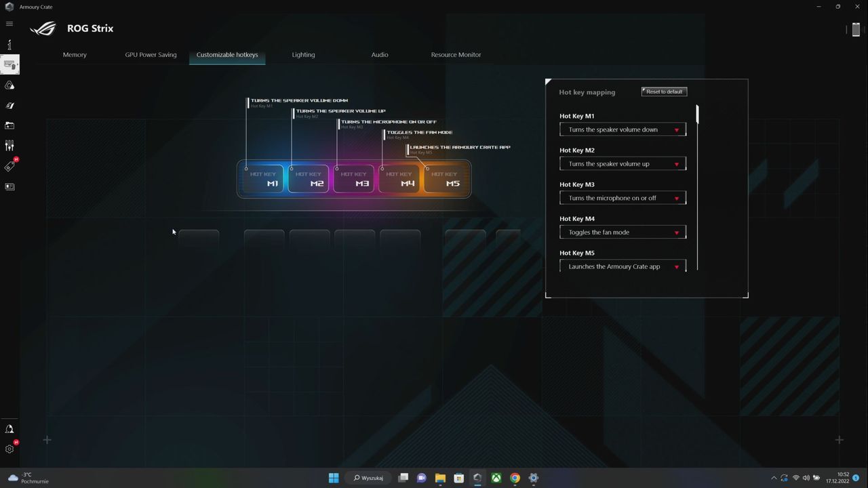Select the M3 hot key tile

pyautogui.click(x=354, y=179)
